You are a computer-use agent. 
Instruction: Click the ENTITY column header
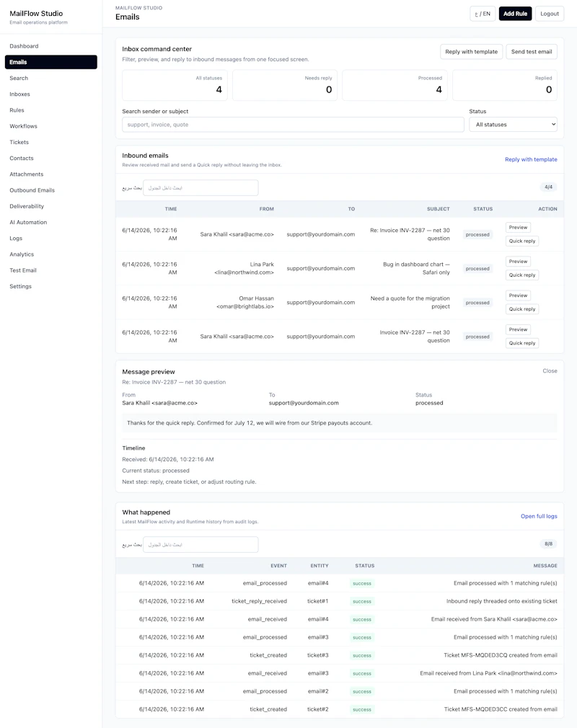(x=320, y=566)
